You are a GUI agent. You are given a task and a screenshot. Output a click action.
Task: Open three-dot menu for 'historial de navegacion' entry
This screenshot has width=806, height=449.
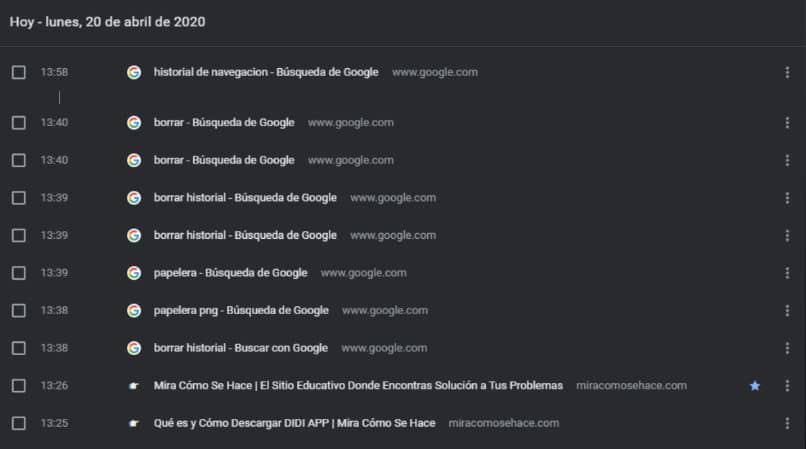coord(788,72)
